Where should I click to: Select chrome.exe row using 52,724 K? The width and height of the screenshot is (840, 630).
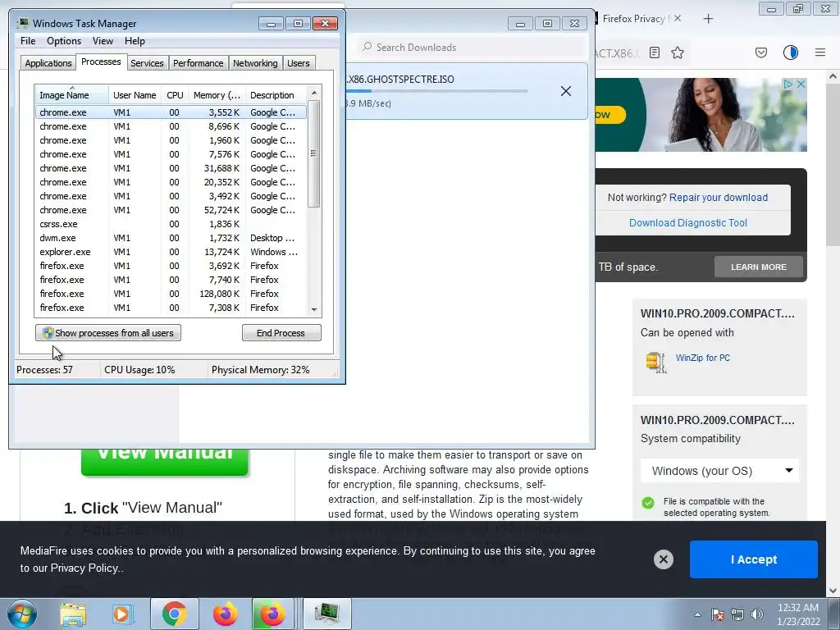click(171, 210)
